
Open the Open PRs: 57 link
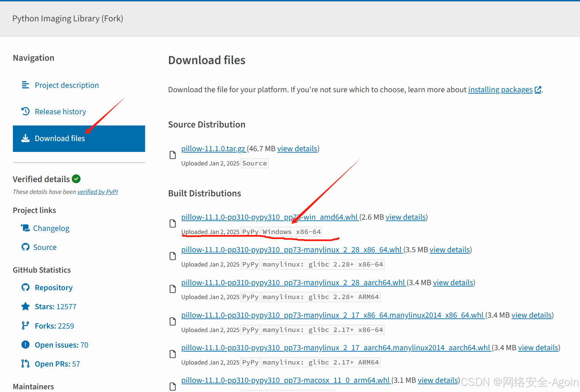point(57,364)
